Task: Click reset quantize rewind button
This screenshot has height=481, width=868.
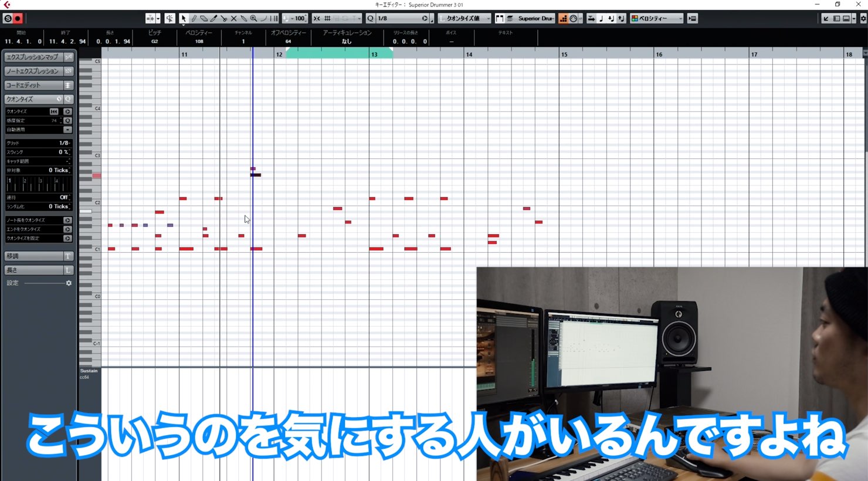Action: [x=54, y=111]
